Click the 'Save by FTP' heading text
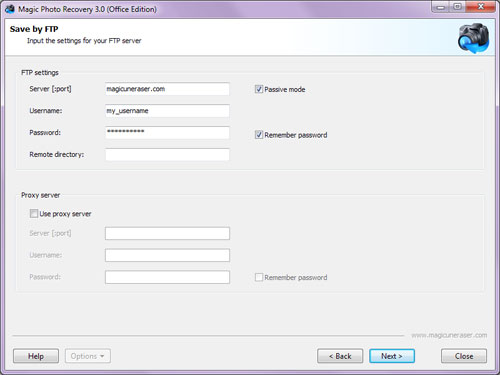 [x=34, y=29]
